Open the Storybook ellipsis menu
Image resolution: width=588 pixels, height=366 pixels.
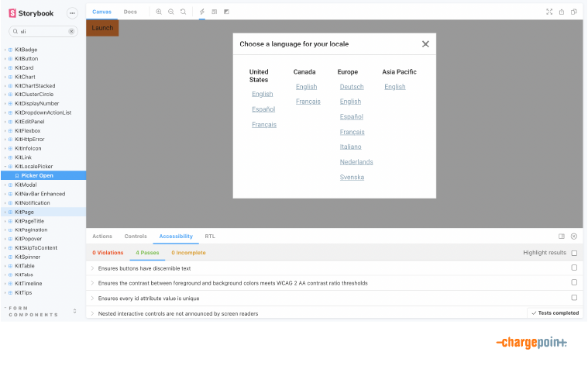coord(72,13)
